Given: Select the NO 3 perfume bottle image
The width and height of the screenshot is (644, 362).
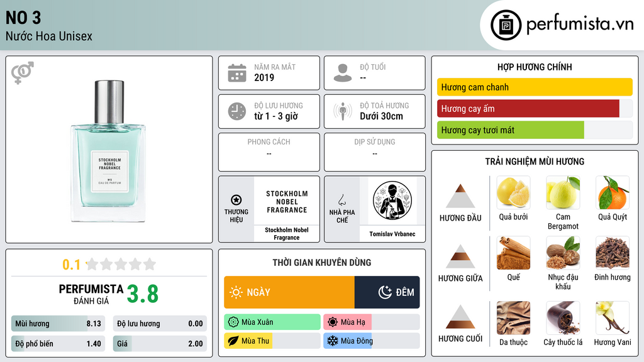Looking at the screenshot, I should pyautogui.click(x=109, y=151).
